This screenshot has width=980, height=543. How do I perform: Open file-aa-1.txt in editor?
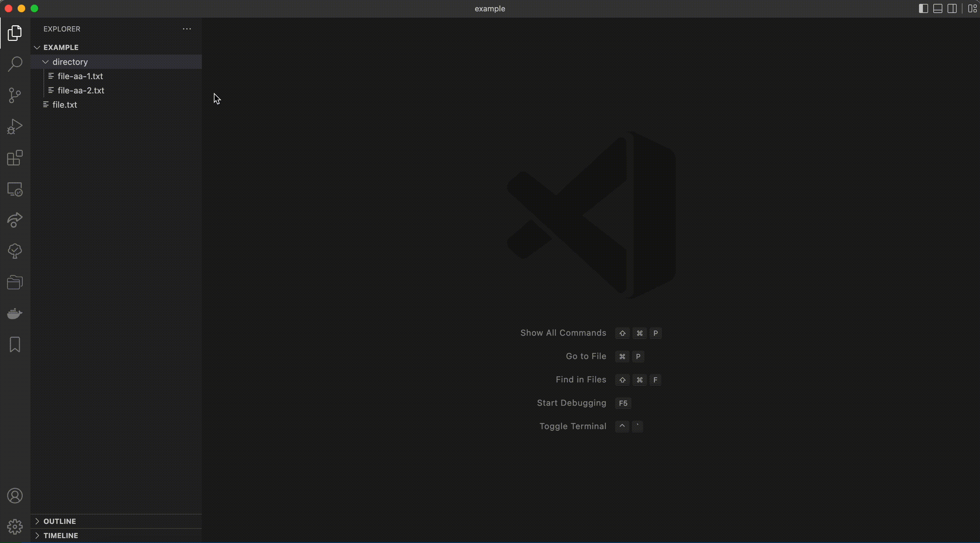tap(80, 76)
